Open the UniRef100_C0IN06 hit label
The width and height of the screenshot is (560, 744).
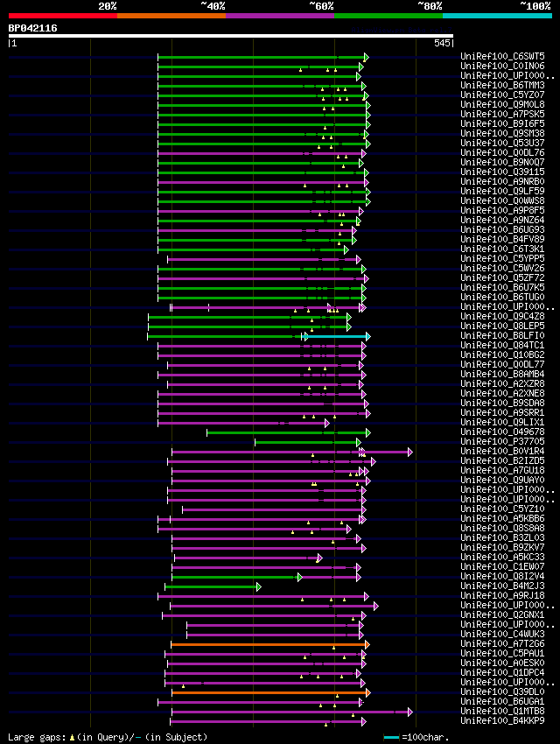(x=502, y=66)
